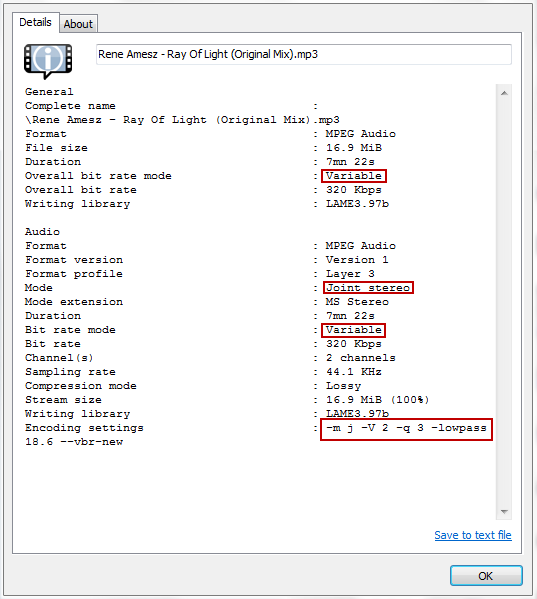The width and height of the screenshot is (537, 599).
Task: Select the Details tab
Action: click(x=36, y=22)
